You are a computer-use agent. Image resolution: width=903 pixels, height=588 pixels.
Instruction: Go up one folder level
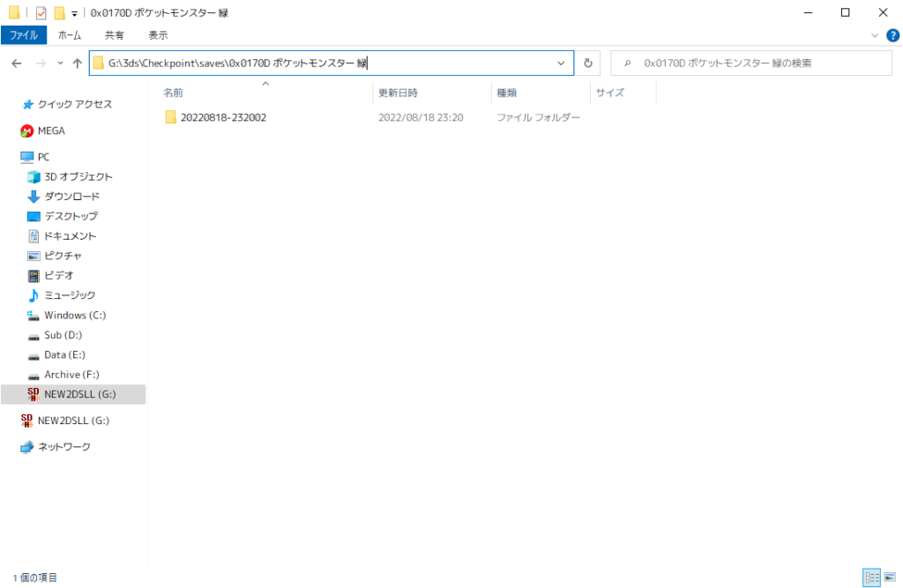pos(78,63)
